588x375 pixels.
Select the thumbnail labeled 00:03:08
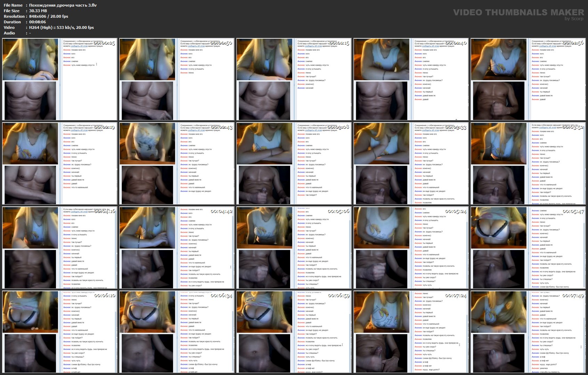tap(294, 163)
